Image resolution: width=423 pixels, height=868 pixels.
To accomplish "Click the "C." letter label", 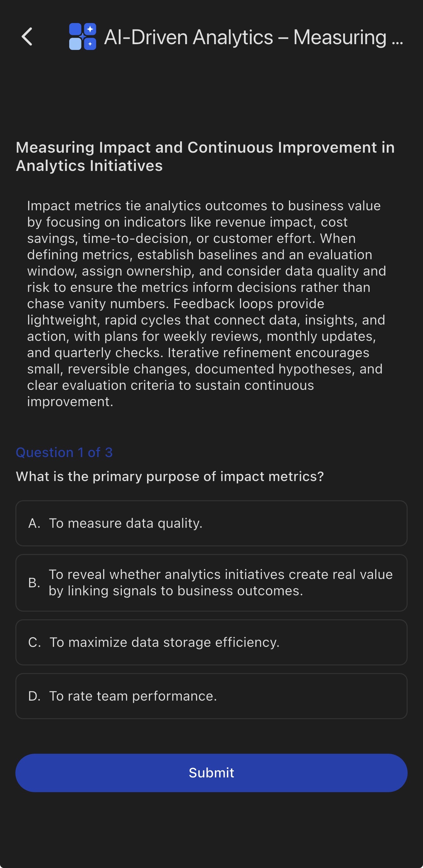I will 35,642.
